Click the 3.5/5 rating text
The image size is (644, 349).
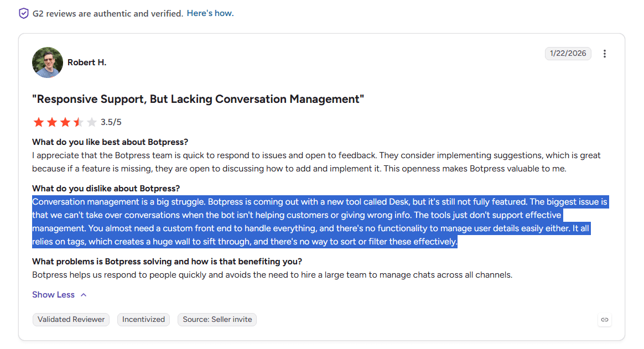coord(111,122)
